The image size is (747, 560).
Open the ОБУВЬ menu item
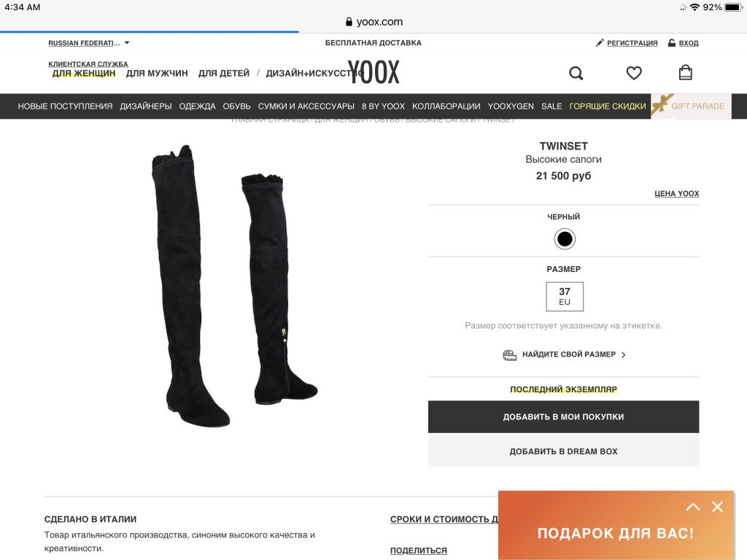(237, 106)
